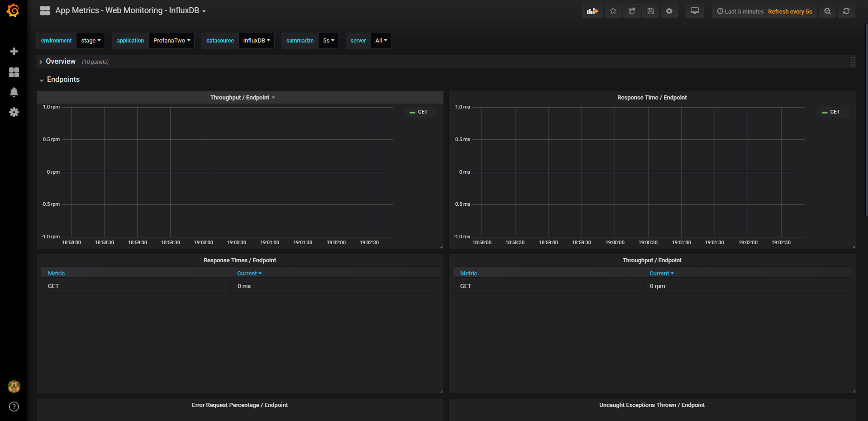This screenshot has height=421, width=868.
Task: Open the time range picker Last 5 minutes
Action: click(740, 12)
